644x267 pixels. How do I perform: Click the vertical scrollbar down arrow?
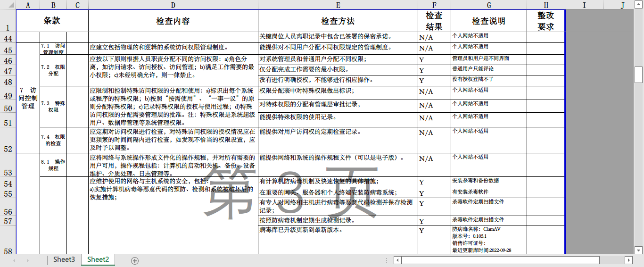pyautogui.click(x=639, y=250)
